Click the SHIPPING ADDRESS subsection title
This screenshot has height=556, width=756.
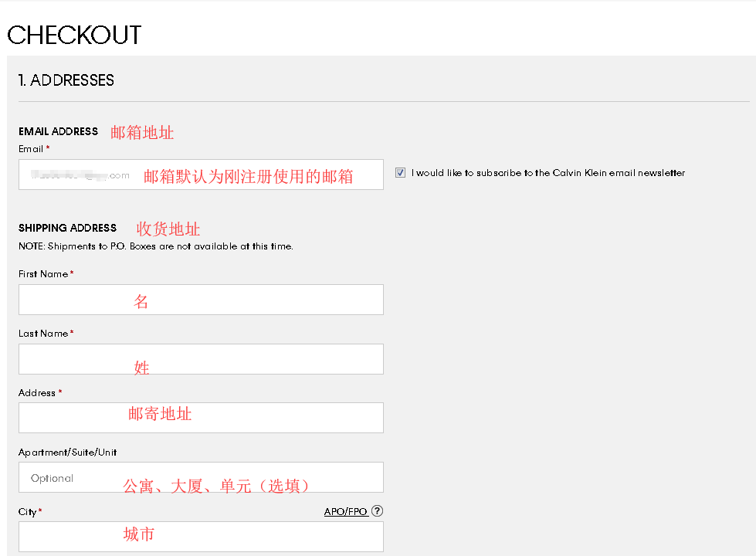(x=68, y=228)
